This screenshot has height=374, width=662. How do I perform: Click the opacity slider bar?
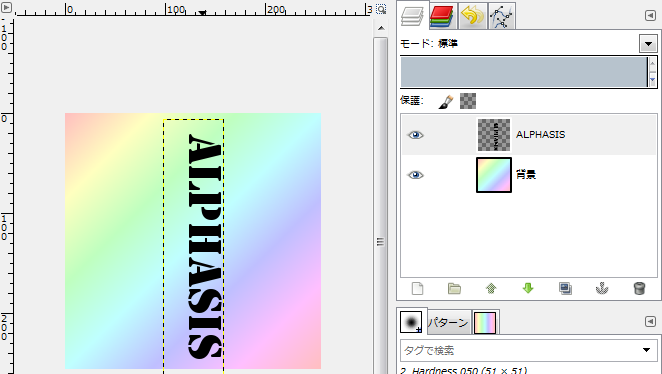[x=524, y=72]
